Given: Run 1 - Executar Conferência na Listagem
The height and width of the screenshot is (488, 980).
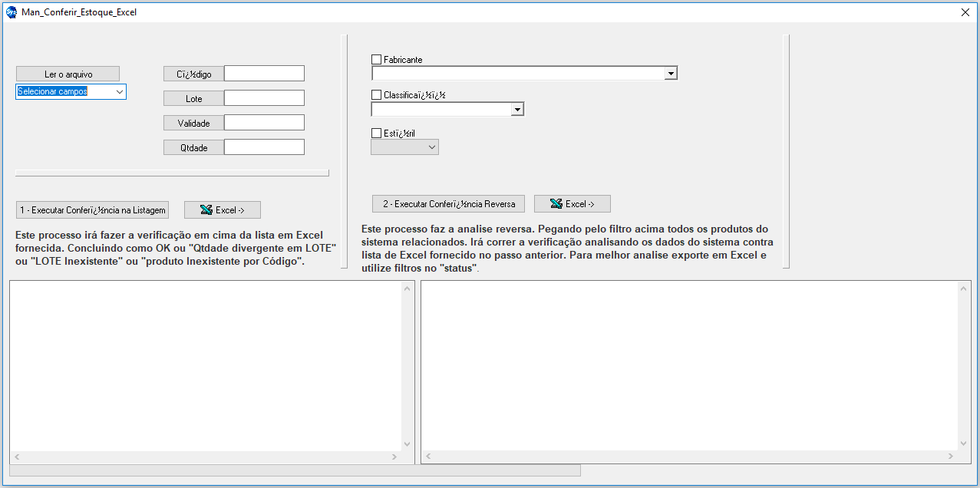Looking at the screenshot, I should pos(91,210).
